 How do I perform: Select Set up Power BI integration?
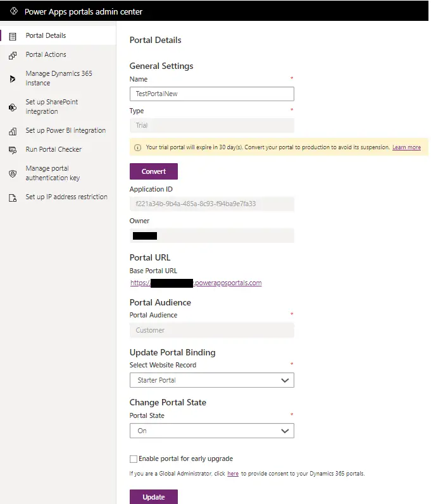[58, 130]
